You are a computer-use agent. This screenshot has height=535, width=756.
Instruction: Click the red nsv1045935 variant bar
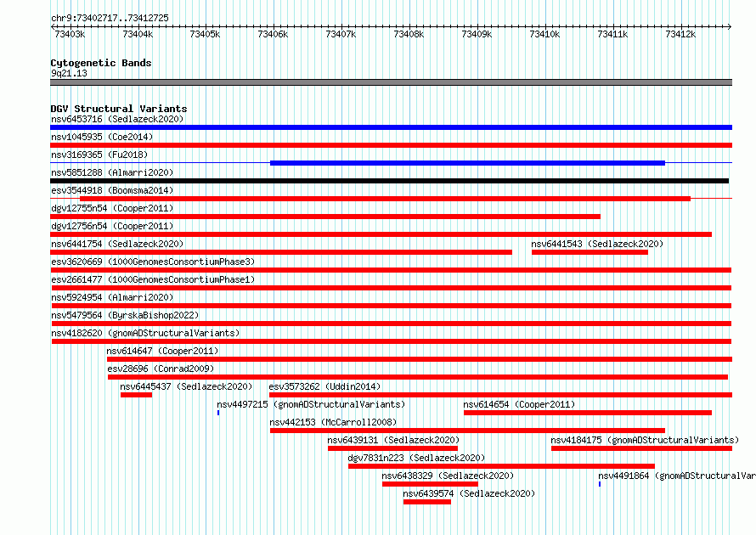(391, 145)
